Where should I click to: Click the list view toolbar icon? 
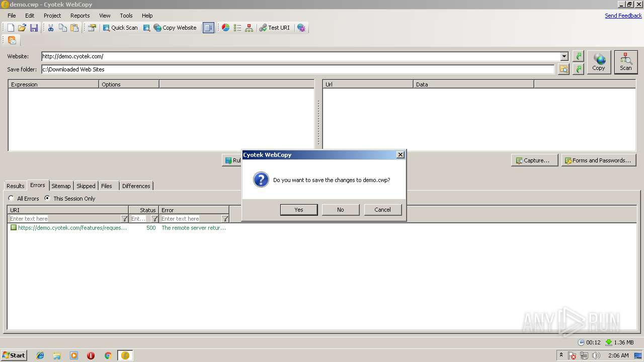click(x=237, y=28)
